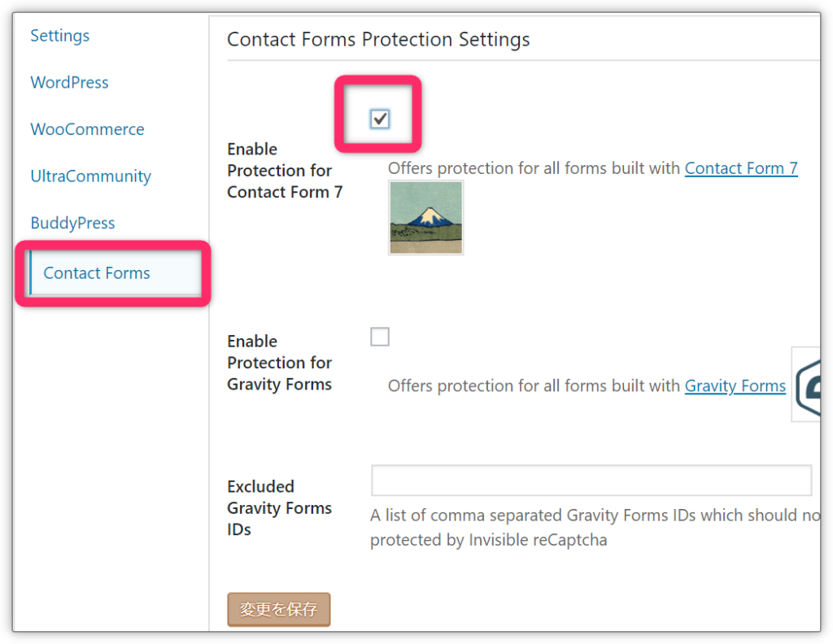Click the Contact Forms Protection Settings heading
This screenshot has height=644, width=833.
(x=378, y=39)
